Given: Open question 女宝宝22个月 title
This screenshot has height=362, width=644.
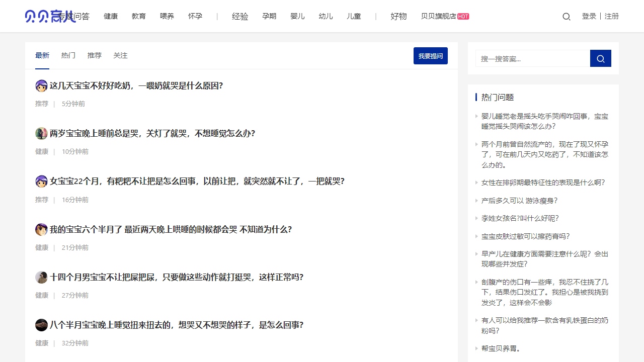Looking at the screenshot, I should [197, 182].
